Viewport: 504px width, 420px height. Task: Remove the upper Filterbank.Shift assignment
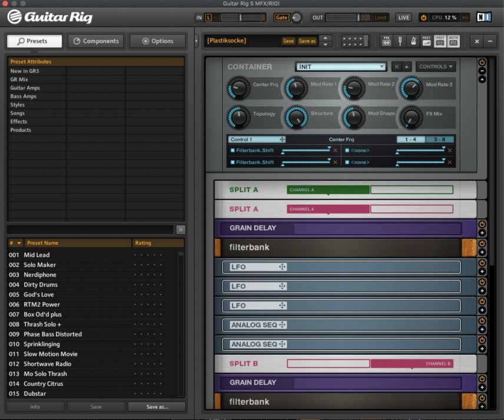335,150
